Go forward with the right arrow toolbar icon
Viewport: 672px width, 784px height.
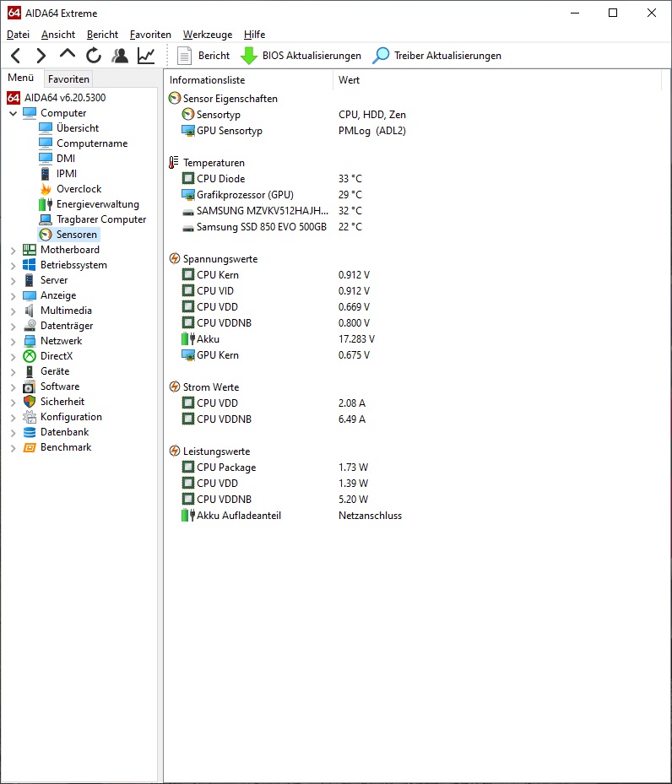pos(41,56)
